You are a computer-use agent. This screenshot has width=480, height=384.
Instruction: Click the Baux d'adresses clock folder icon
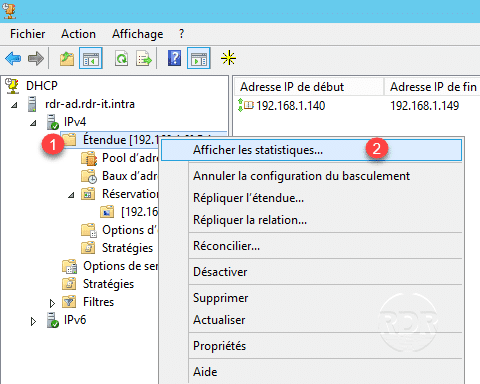89,176
